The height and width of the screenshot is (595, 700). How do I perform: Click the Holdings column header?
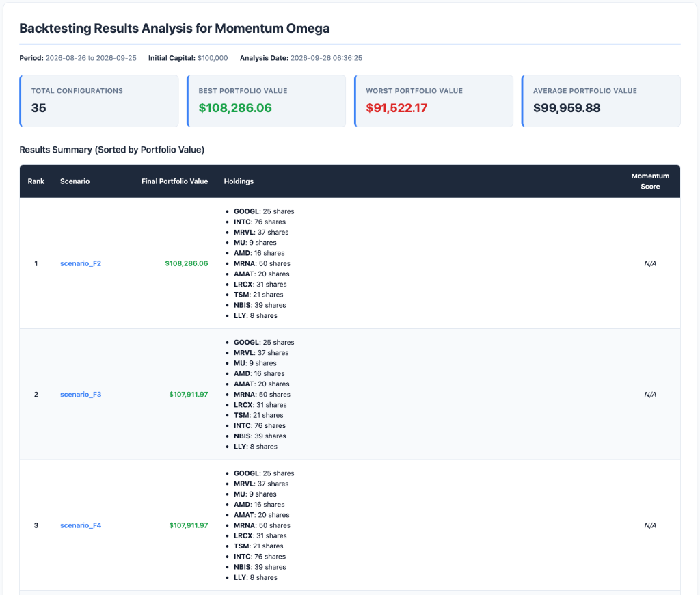coord(239,181)
